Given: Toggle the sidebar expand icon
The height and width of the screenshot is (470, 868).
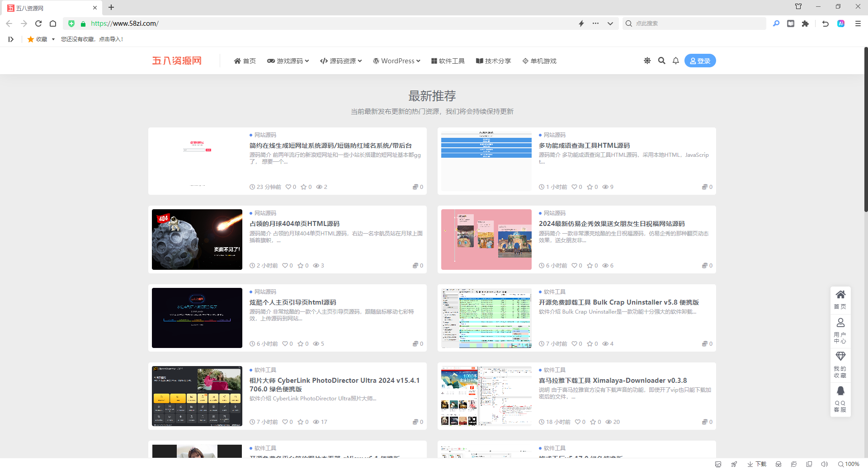Looking at the screenshot, I should pyautogui.click(x=11, y=39).
